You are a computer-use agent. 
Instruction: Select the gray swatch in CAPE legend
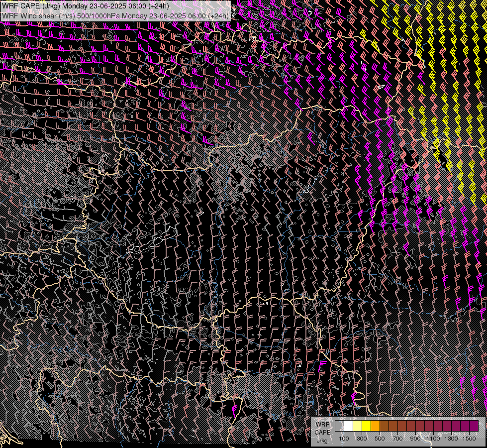[339, 426]
